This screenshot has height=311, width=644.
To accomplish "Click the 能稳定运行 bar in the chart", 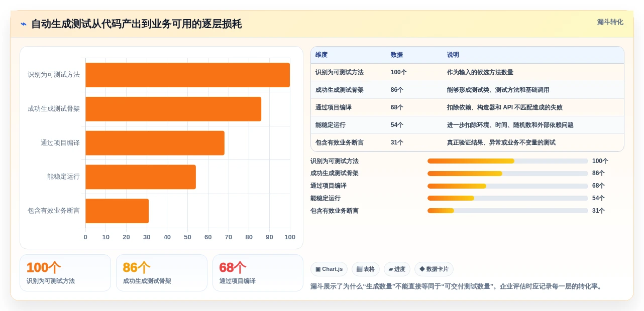I will [x=141, y=177].
